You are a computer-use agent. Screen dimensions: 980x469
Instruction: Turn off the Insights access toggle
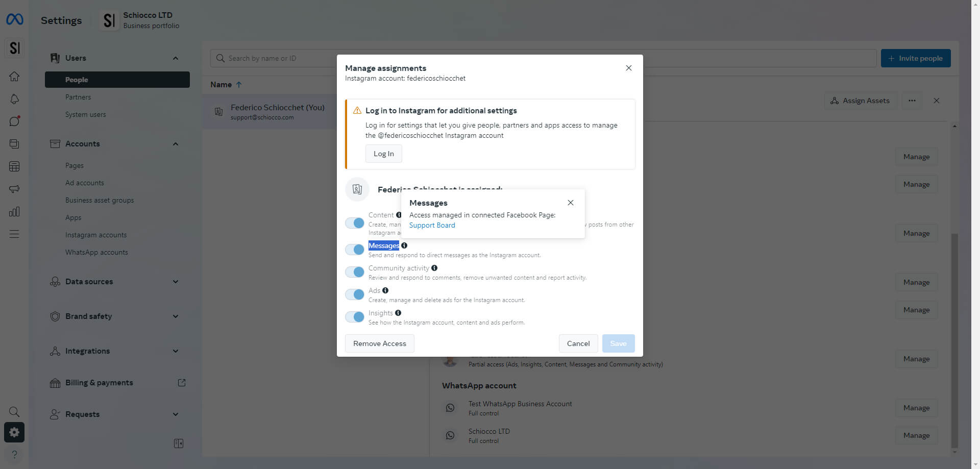pos(355,317)
